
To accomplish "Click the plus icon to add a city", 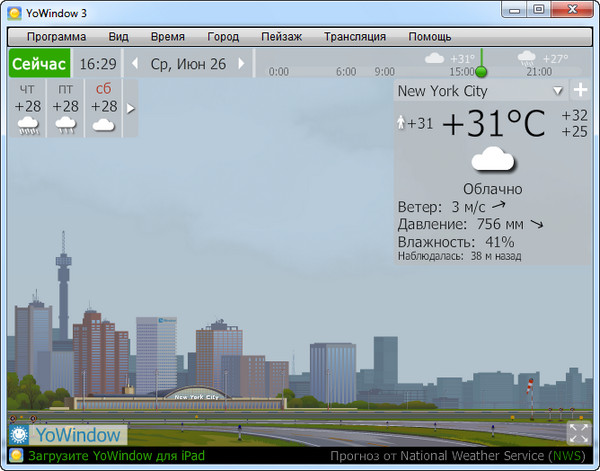I will tap(580, 90).
